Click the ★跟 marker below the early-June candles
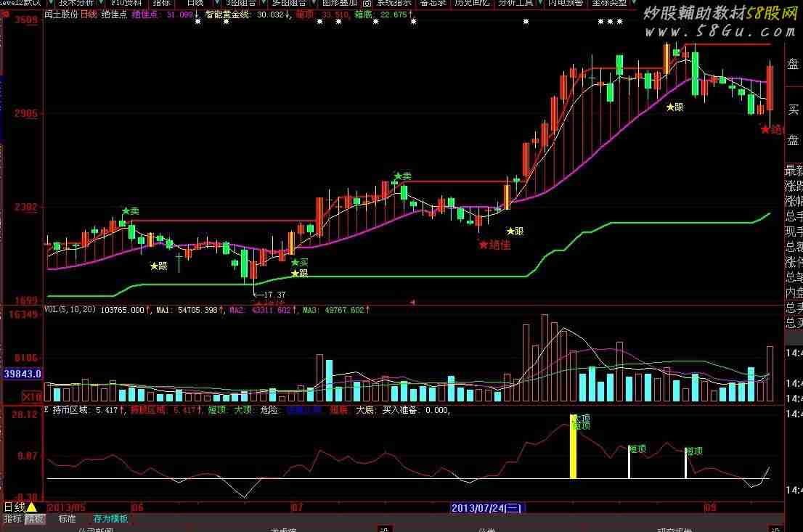This screenshot has height=532, width=803. click(159, 266)
